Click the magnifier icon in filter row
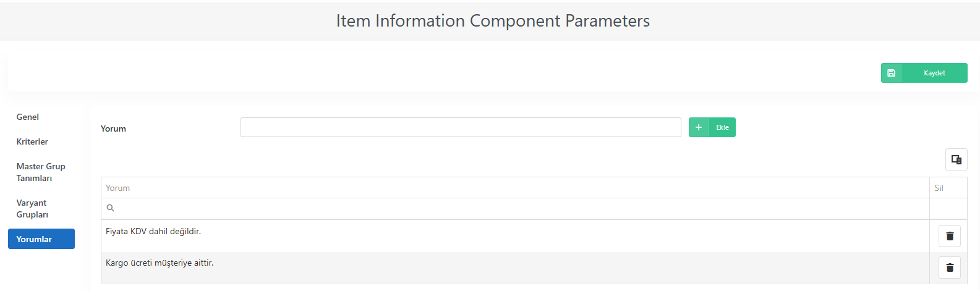Viewport: 980px width, 291px height. (x=111, y=208)
